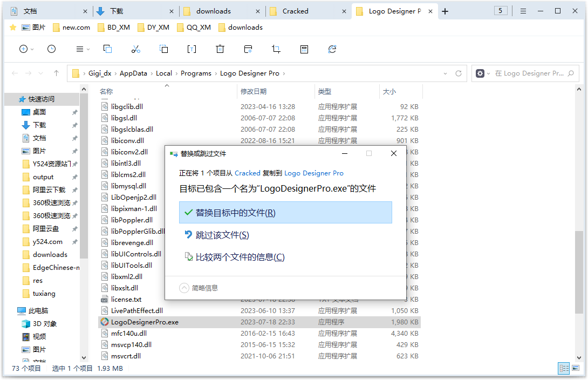Screen dimensions: 588x380
Task: Click the browser-style e toolbar icon
Action: point(332,49)
